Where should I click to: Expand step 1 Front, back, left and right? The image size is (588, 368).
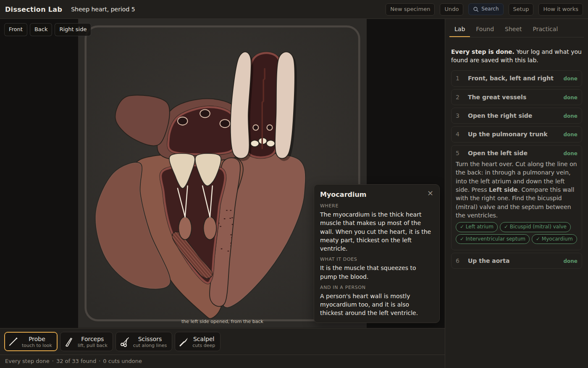[x=516, y=78]
